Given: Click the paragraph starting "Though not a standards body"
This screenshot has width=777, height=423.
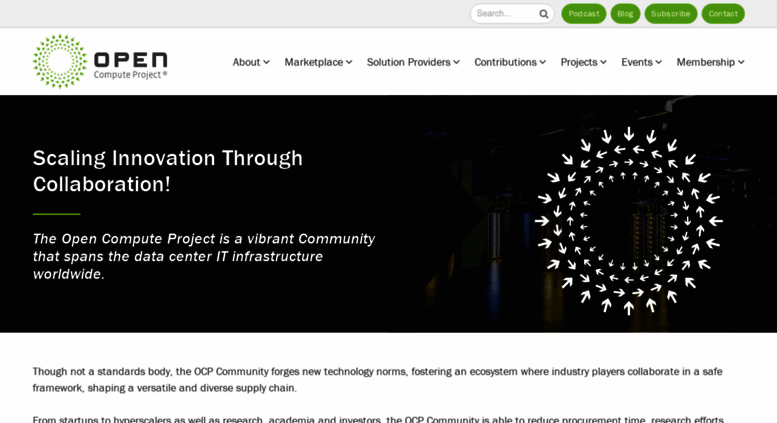Looking at the screenshot, I should 377,379.
